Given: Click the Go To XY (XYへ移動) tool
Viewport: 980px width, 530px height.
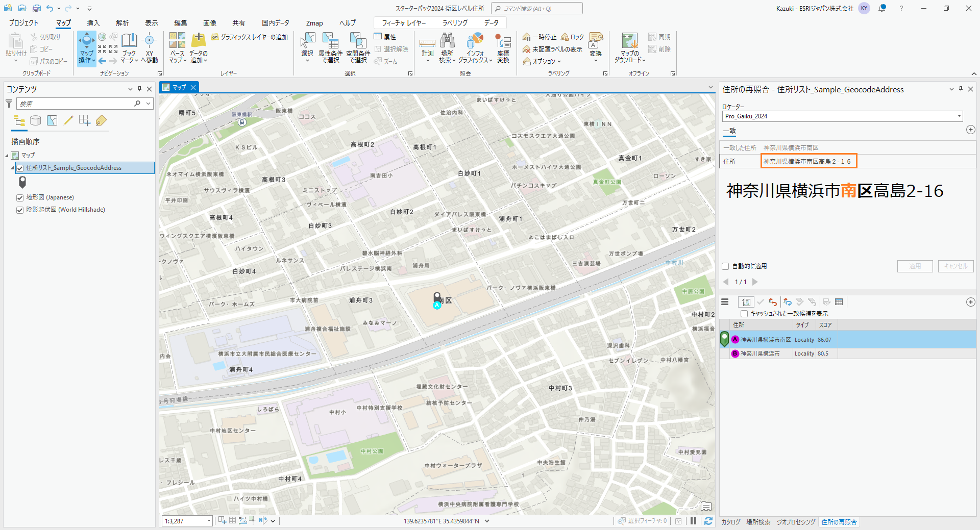Looking at the screenshot, I should [x=149, y=48].
